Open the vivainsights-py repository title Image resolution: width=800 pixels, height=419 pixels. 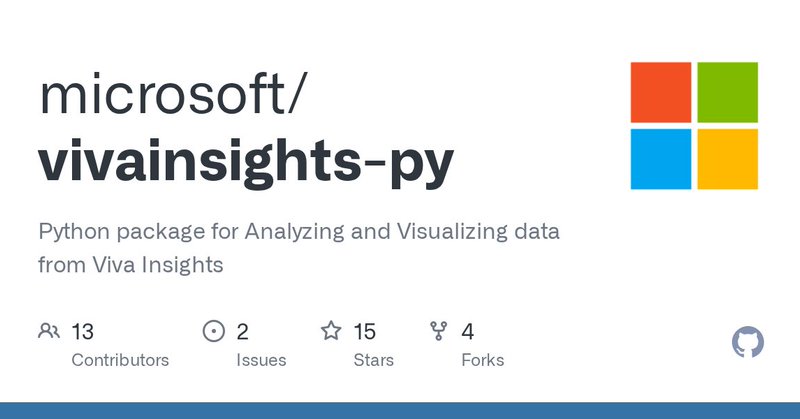[x=246, y=162]
